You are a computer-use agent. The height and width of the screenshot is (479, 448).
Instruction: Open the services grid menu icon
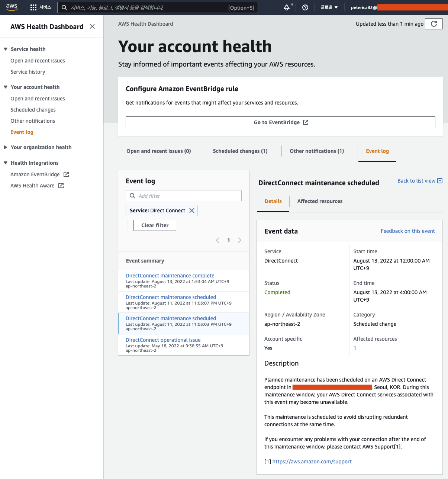pyautogui.click(x=33, y=7)
